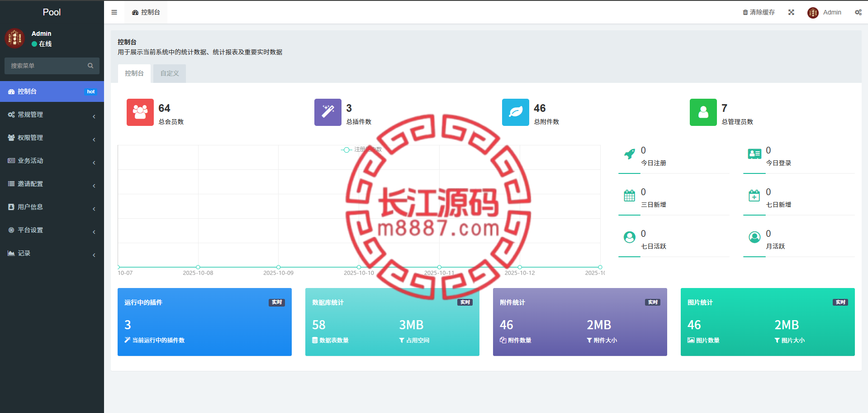Click the trash icon beside 清除缓存
The height and width of the screenshot is (413, 868).
point(745,12)
